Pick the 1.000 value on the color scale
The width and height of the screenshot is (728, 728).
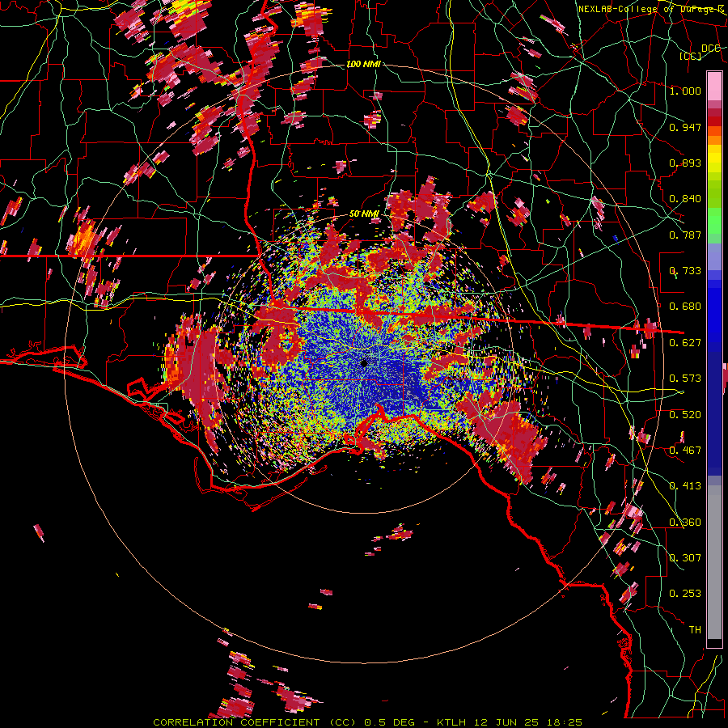(685, 91)
